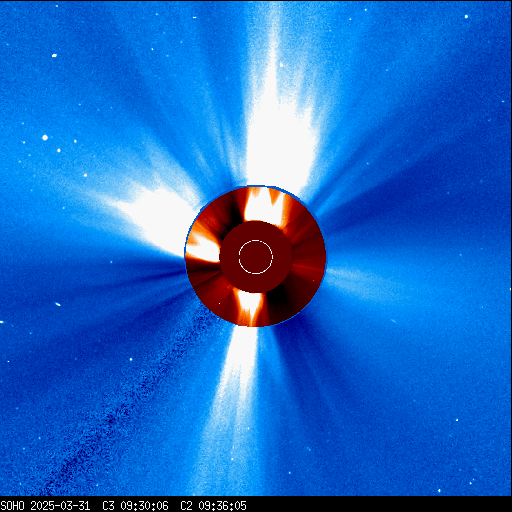Click the C2 09:36:05 timestamp

click(x=213, y=506)
